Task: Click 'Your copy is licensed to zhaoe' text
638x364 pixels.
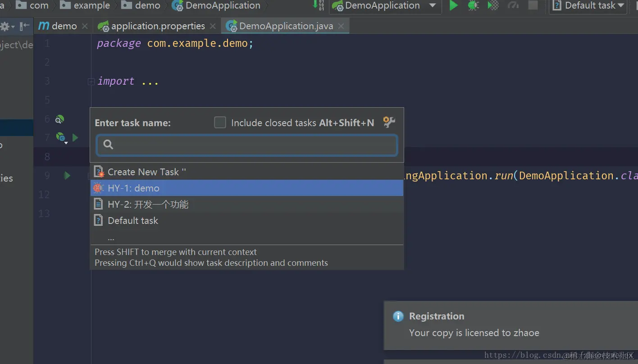Action: [474, 333]
